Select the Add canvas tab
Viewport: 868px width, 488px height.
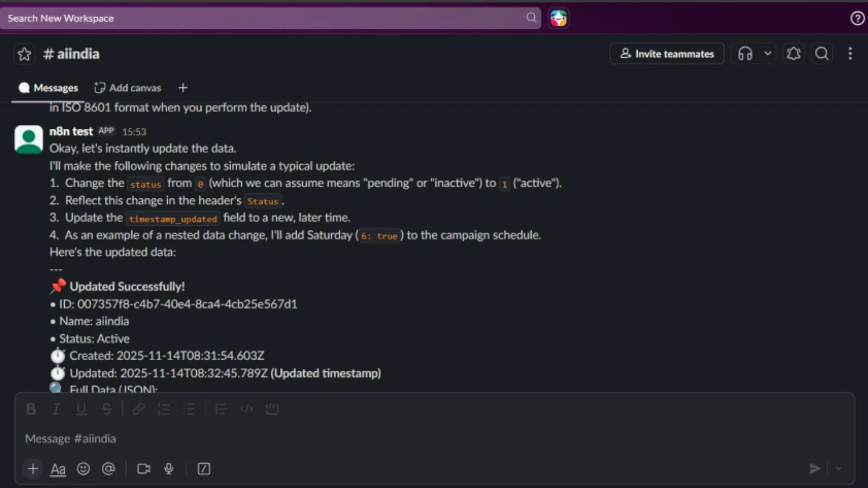tap(127, 88)
